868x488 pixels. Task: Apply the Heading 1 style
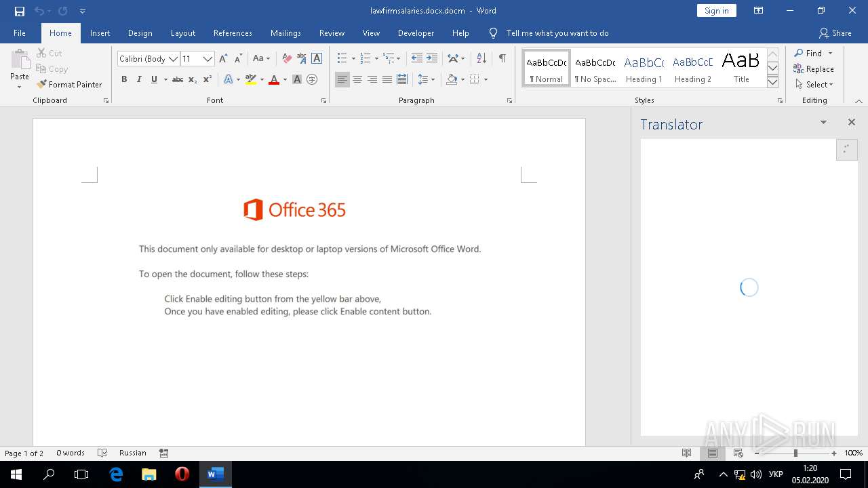pyautogui.click(x=644, y=69)
